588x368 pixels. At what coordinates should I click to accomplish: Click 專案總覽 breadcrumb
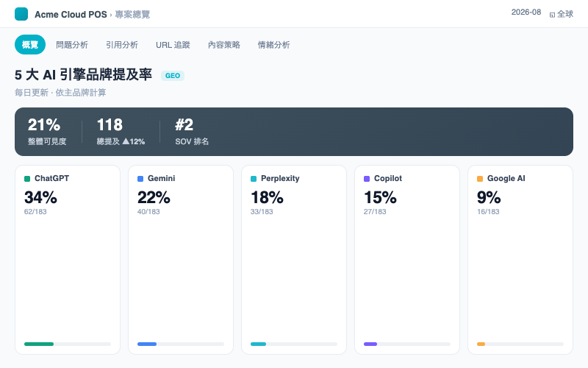click(x=132, y=14)
